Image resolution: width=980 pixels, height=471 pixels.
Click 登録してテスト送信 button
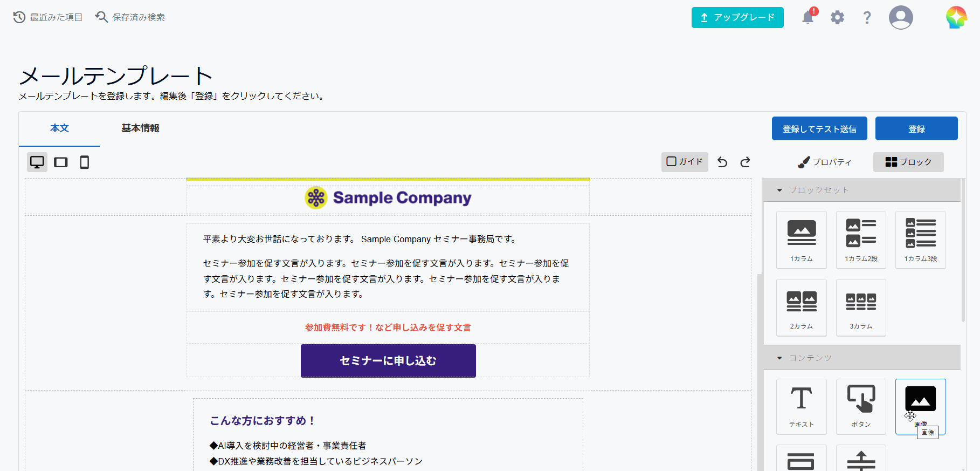(819, 129)
